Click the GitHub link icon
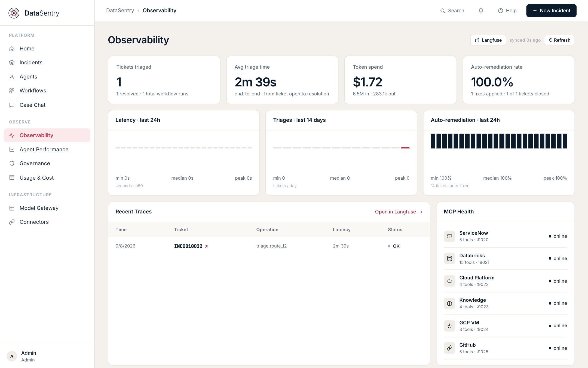The width and height of the screenshot is (588, 368). pyautogui.click(x=449, y=348)
